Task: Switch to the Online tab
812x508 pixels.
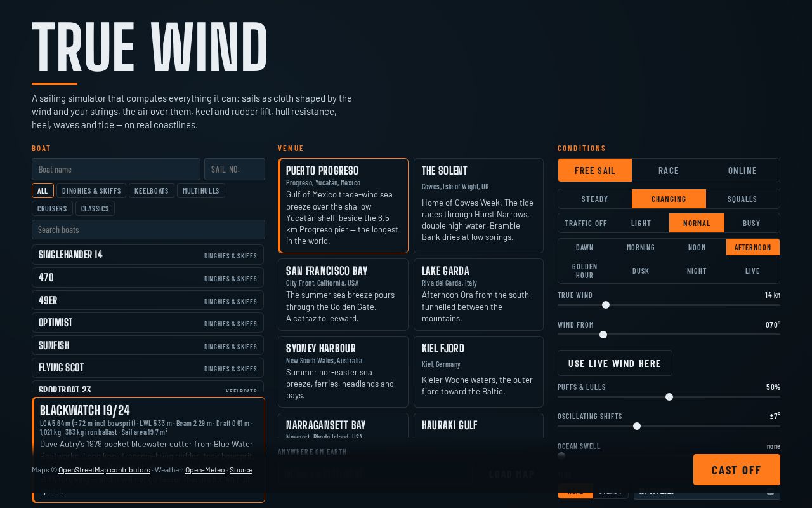Action: 742,170
